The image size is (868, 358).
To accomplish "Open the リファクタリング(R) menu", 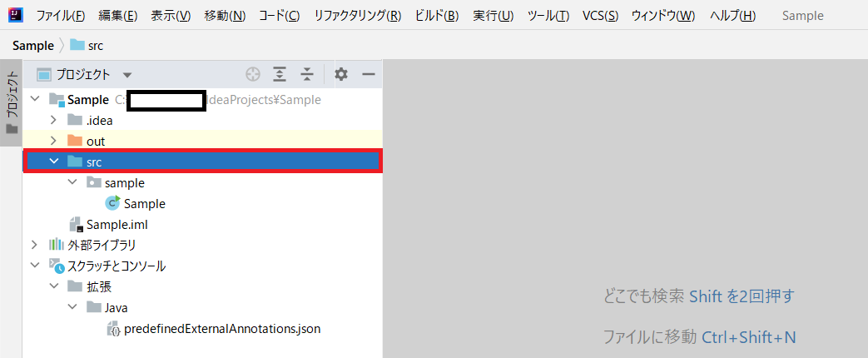I will 358,16.
